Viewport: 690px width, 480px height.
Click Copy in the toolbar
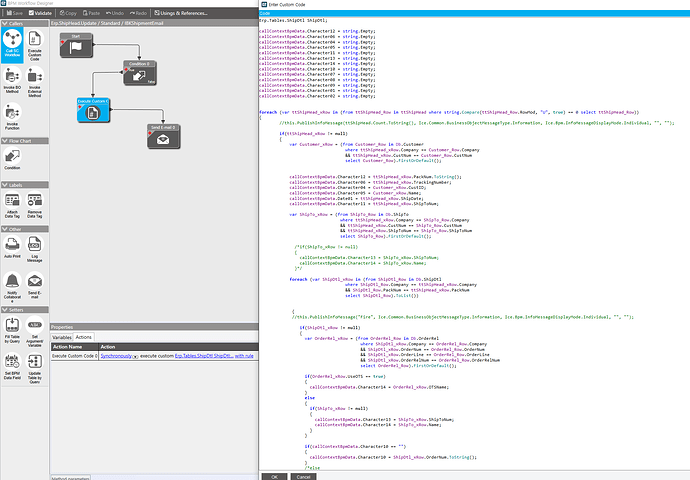(x=68, y=13)
